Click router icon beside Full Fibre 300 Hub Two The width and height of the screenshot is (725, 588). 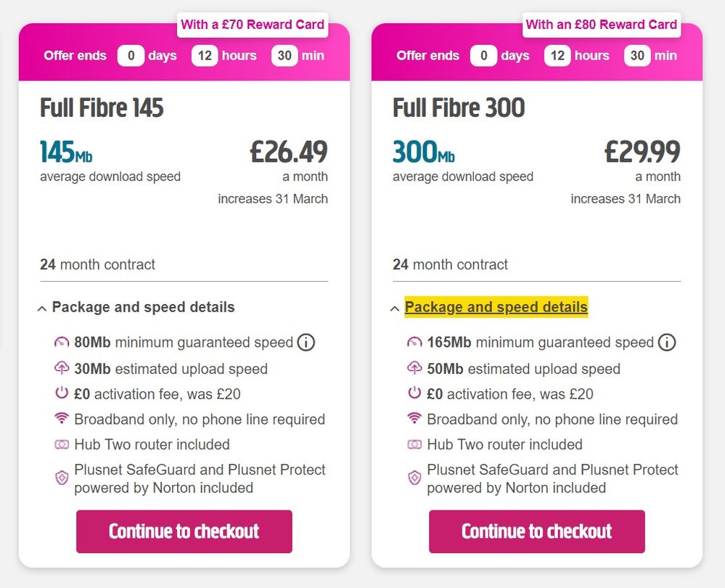[x=414, y=444]
